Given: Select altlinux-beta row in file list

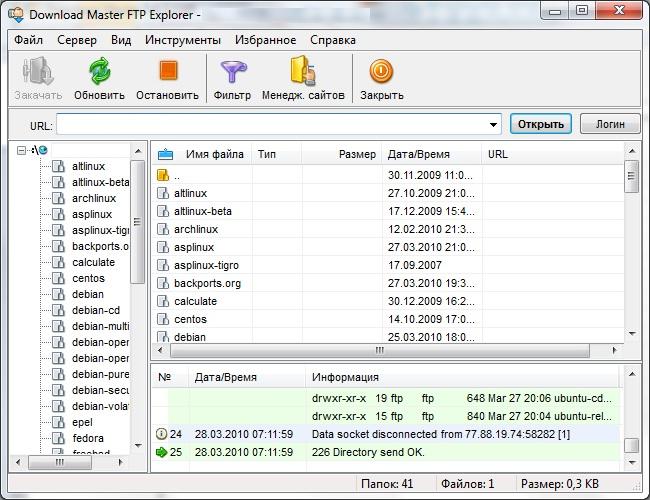Looking at the screenshot, I should 388,211.
